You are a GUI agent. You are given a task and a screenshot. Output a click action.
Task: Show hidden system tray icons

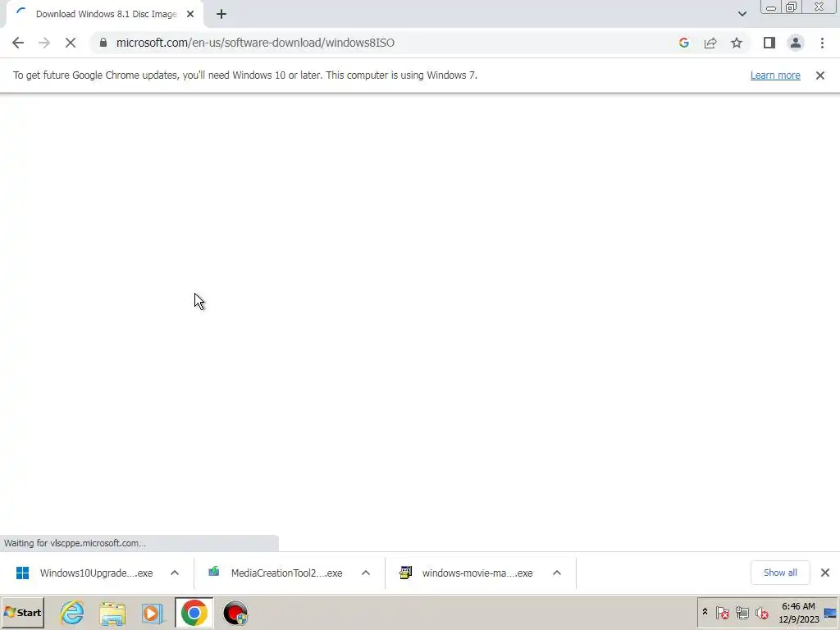(x=705, y=612)
